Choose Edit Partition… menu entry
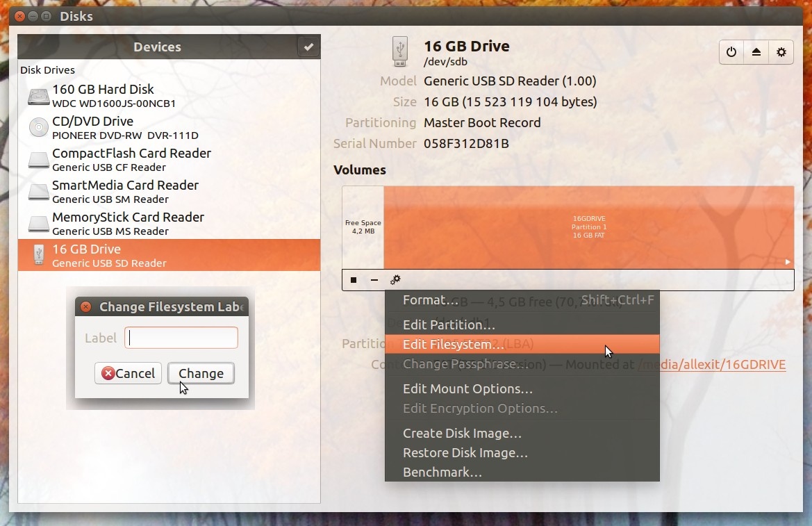 522,325
